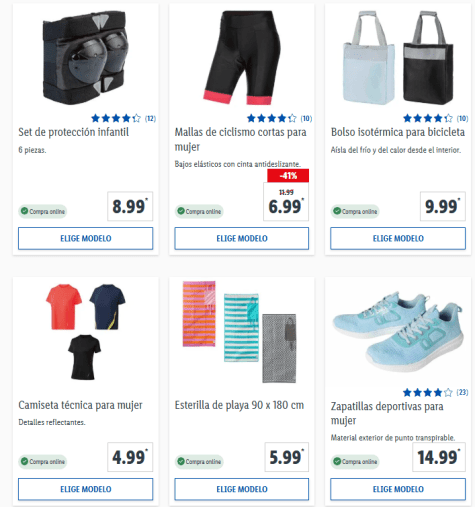Open star rating of Set de protección infantil

pos(123,118)
